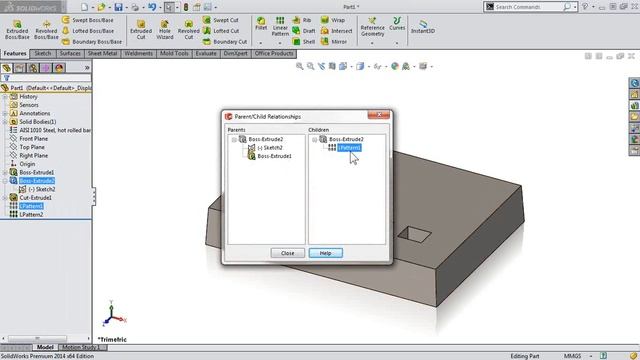The height and width of the screenshot is (360, 640).
Task: Collapse Boss-Extrude2 in Children tree
Action: [315, 140]
